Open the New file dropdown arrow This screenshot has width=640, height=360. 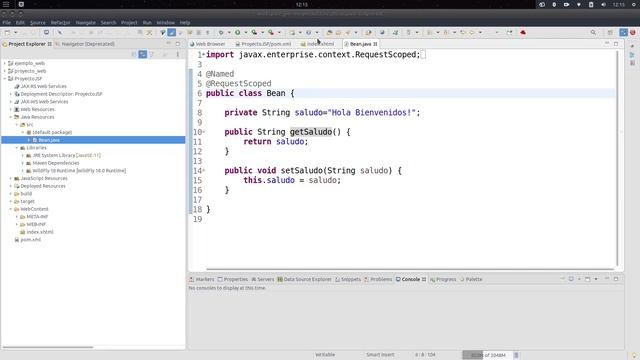click(16, 32)
